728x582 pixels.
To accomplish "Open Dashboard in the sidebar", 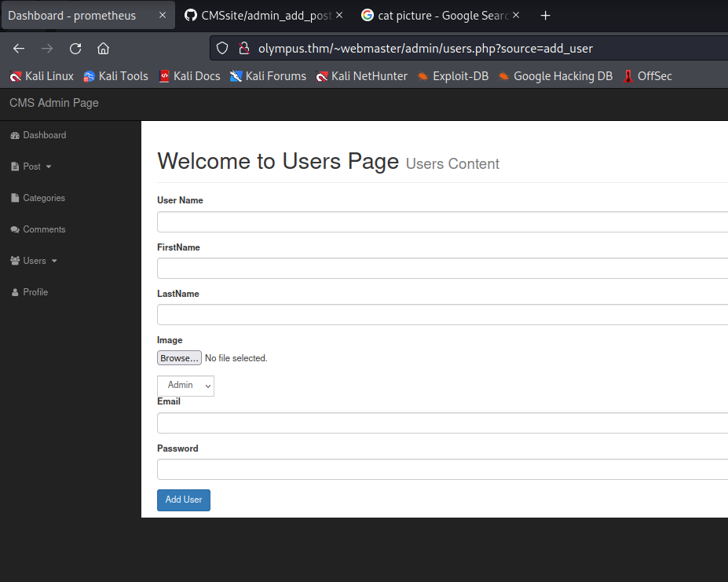I will click(44, 135).
